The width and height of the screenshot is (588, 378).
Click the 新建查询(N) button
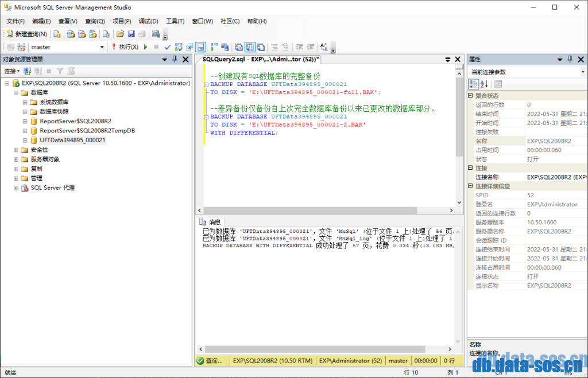[x=26, y=34]
